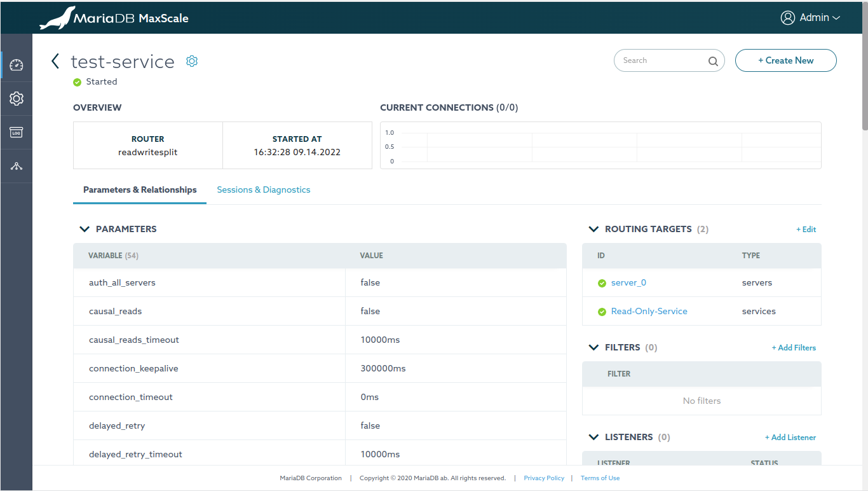Click the gear icon next to test-service
This screenshot has width=868, height=491.
coord(192,61)
